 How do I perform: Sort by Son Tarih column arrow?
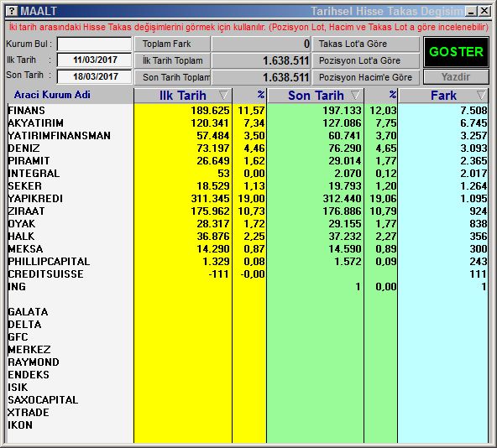(355, 95)
